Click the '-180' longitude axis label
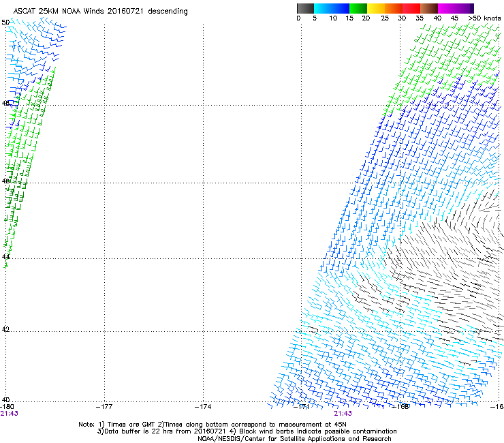The height and width of the screenshot is (443, 504). [x=7, y=407]
